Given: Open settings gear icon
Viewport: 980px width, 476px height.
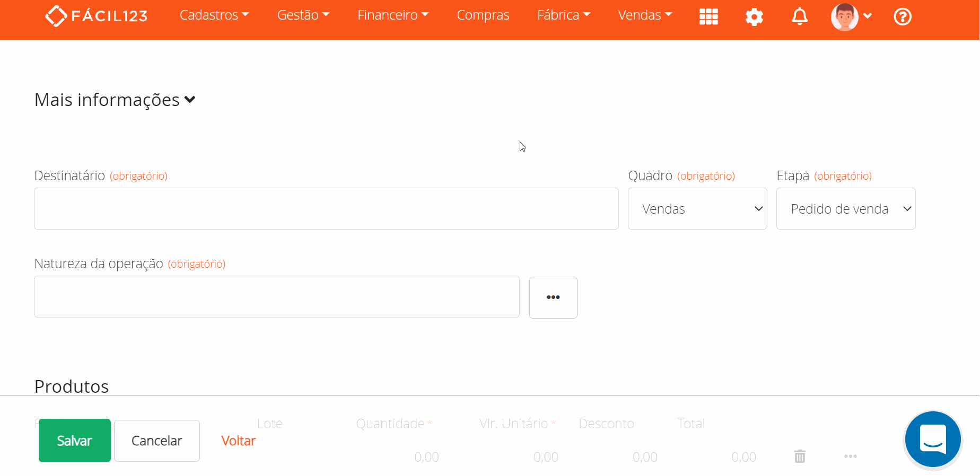Looking at the screenshot, I should (754, 17).
